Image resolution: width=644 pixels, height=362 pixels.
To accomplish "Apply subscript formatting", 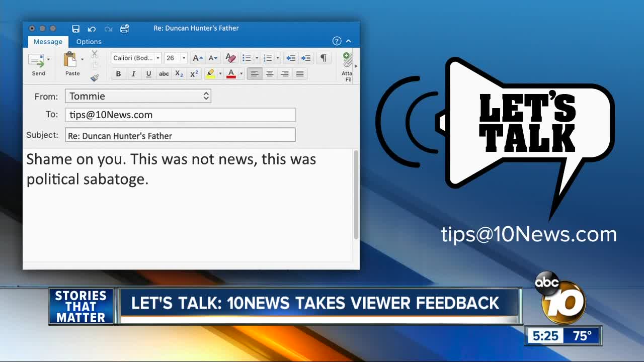I will click(x=179, y=74).
